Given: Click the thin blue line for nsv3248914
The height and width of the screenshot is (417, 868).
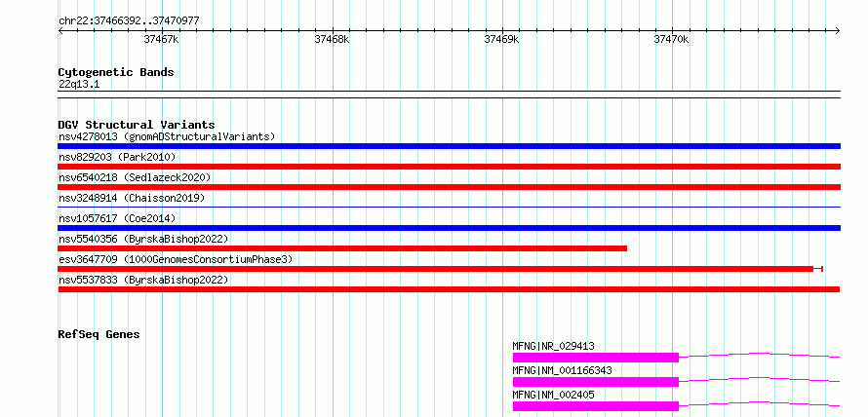Looking at the screenshot, I should pos(449,208).
